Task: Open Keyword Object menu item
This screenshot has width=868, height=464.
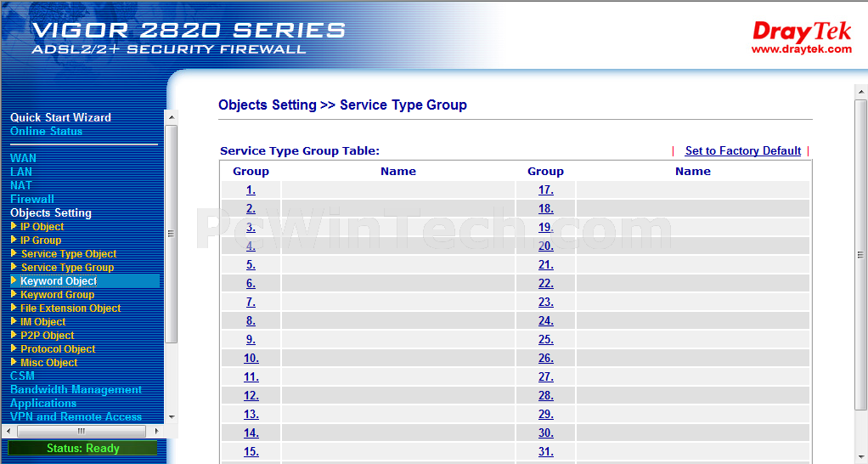Action: (59, 280)
